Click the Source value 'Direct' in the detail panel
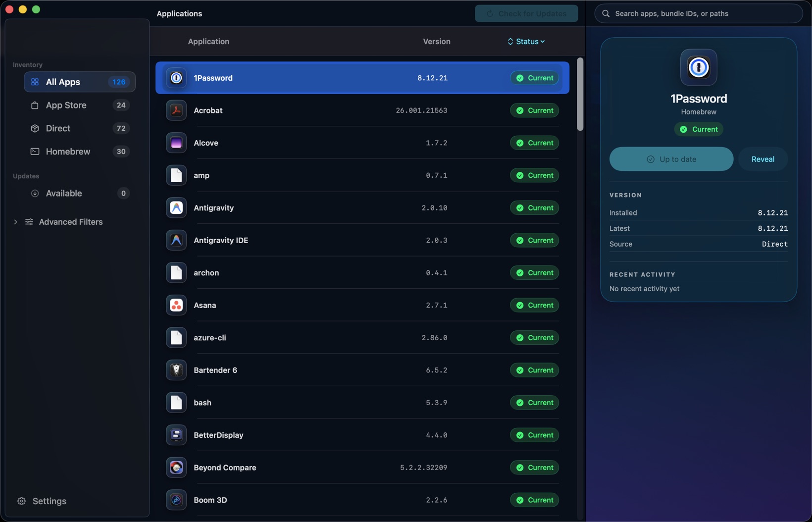 [775, 244]
